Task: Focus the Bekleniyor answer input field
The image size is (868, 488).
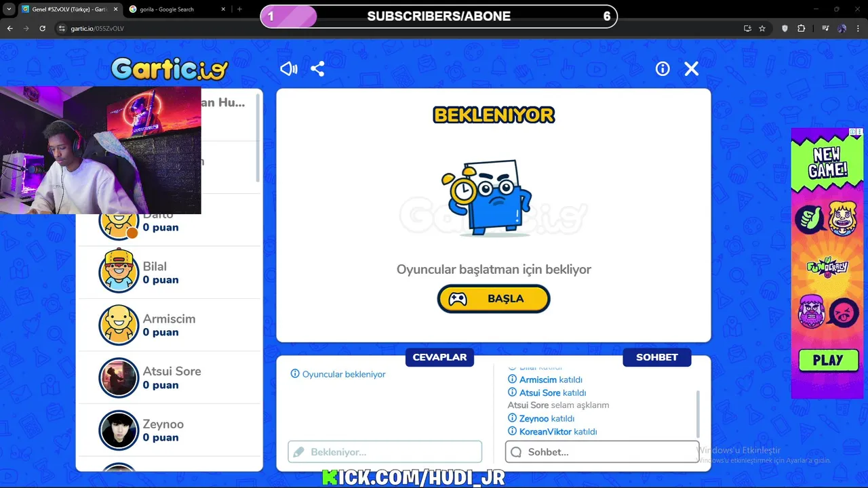Action: (x=384, y=452)
